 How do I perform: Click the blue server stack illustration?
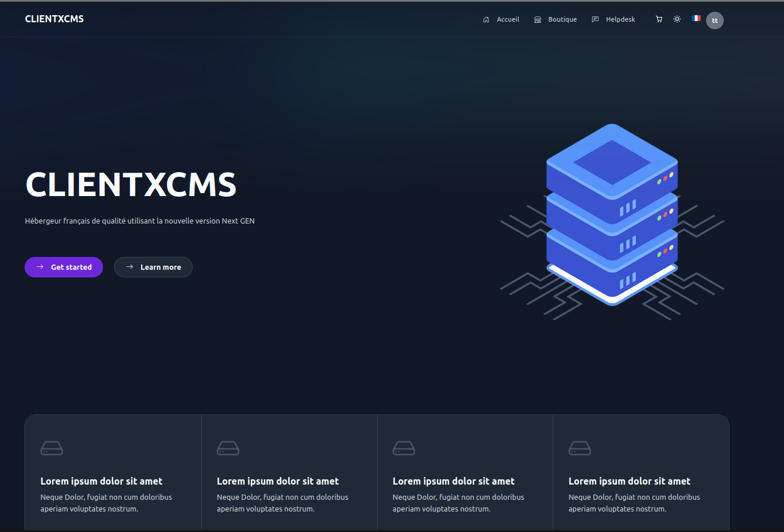[612, 217]
